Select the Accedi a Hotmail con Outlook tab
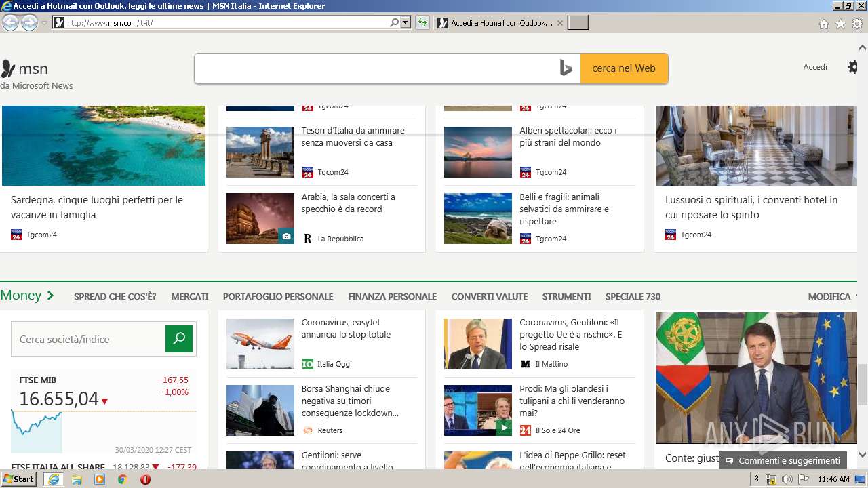The width and height of the screenshot is (868, 488). pos(500,23)
